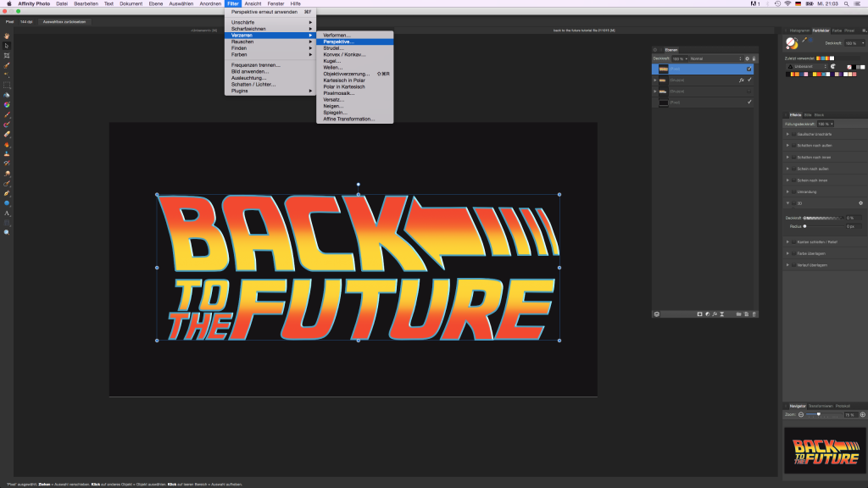Select the Crop tool
The height and width of the screenshot is (488, 868).
pos(7,56)
